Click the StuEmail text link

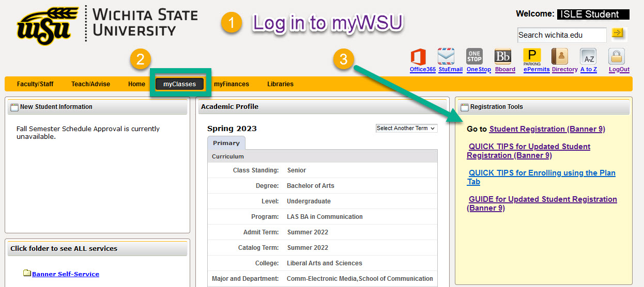tap(450, 69)
